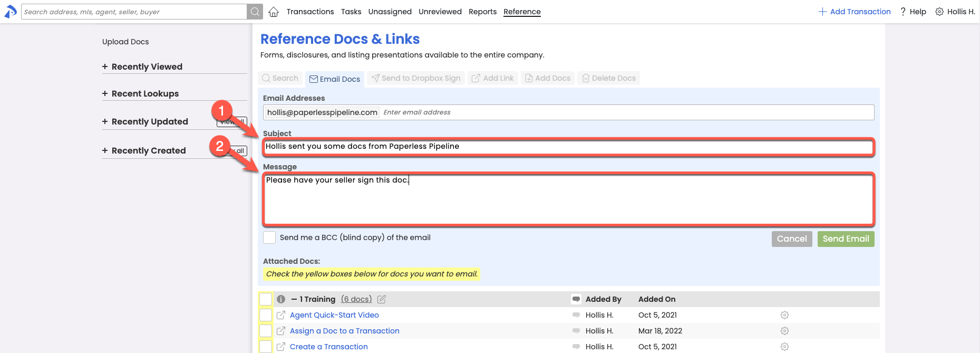
Task: Click the Hollis H. user name
Action: (961, 12)
